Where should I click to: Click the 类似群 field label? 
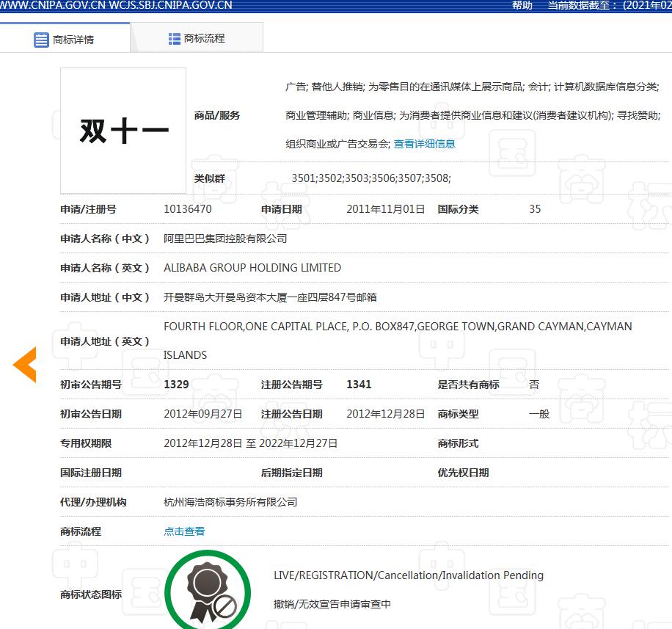click(x=210, y=178)
